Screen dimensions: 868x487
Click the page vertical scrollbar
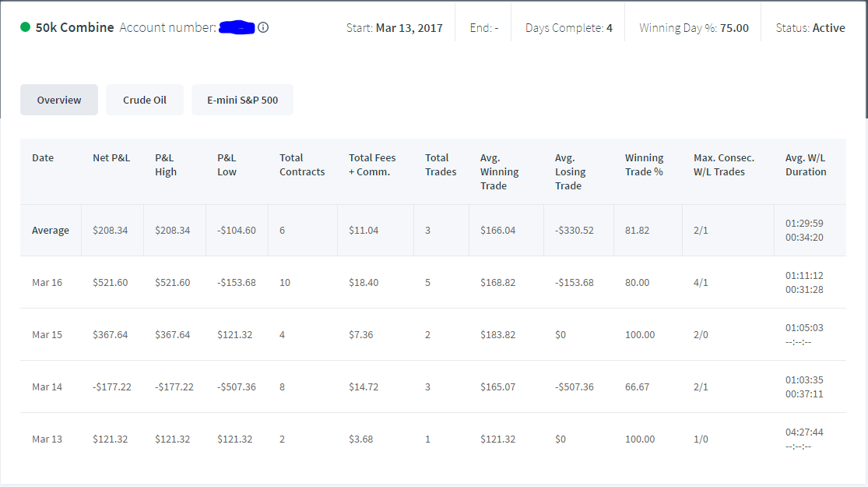(866, 59)
